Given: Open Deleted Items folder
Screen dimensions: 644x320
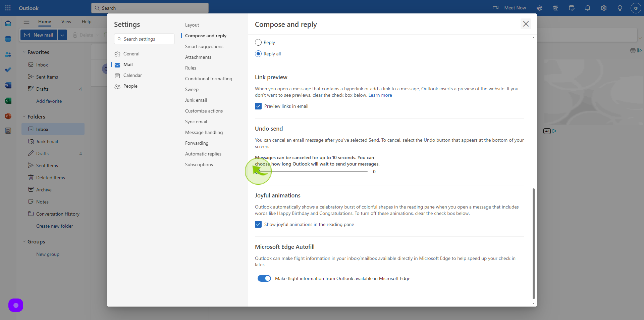Looking at the screenshot, I should 51,178.
